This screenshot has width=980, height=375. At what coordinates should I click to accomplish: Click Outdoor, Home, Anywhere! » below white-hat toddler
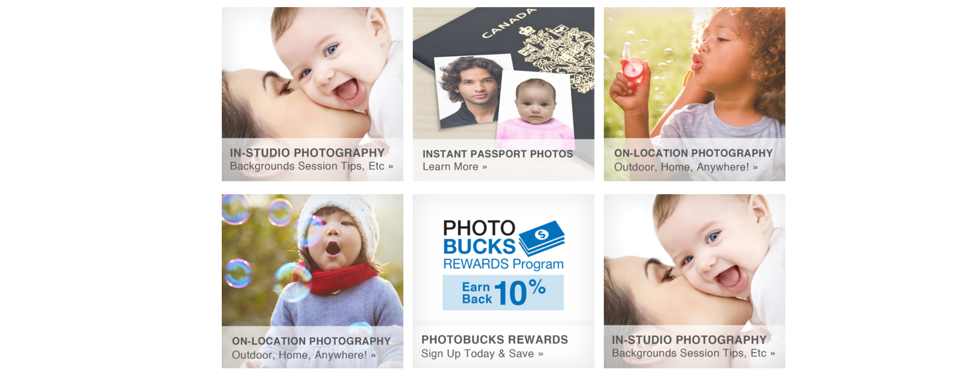[304, 355]
